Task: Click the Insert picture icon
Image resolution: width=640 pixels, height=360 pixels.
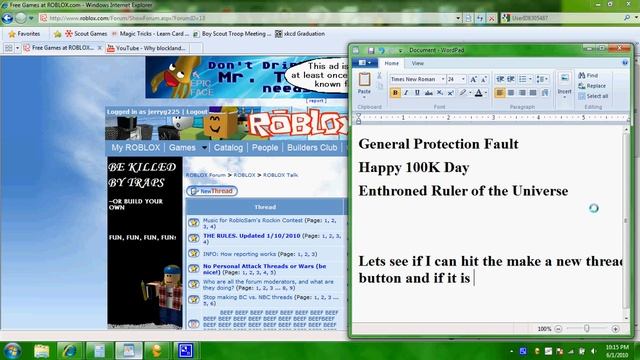Action: tap(564, 78)
